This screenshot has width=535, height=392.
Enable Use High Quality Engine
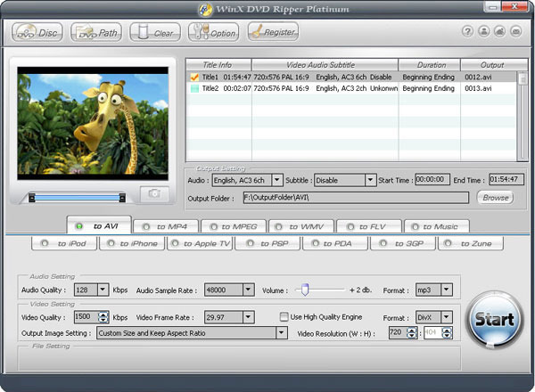[x=284, y=317]
